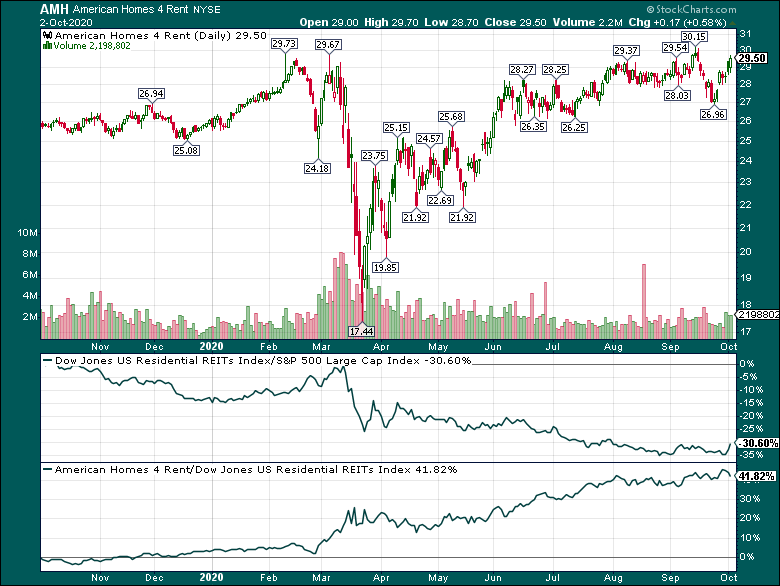Click the American Homes 4 Rent/Dow Jones REITs legend
Screen dimensions: 780x586
tap(251, 470)
